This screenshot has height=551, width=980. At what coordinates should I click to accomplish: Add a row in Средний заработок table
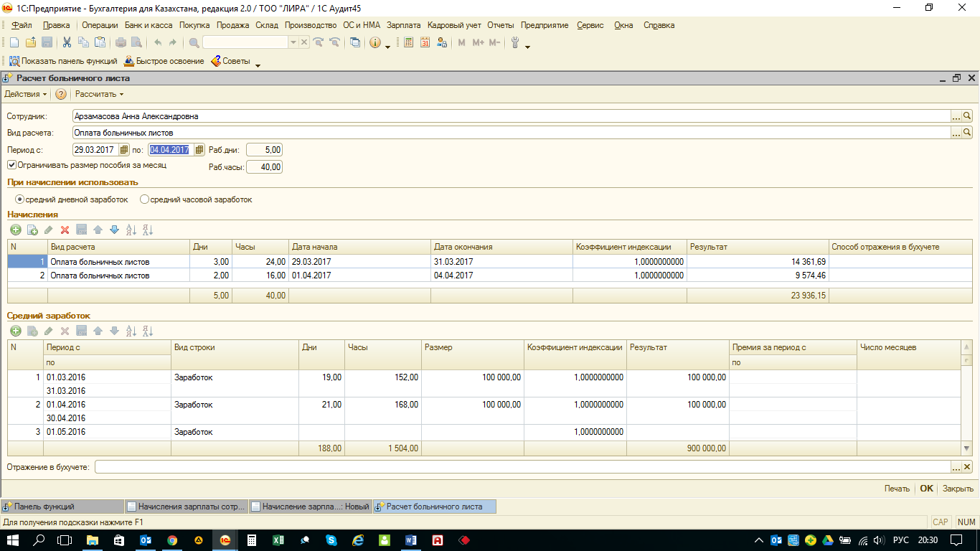15,331
